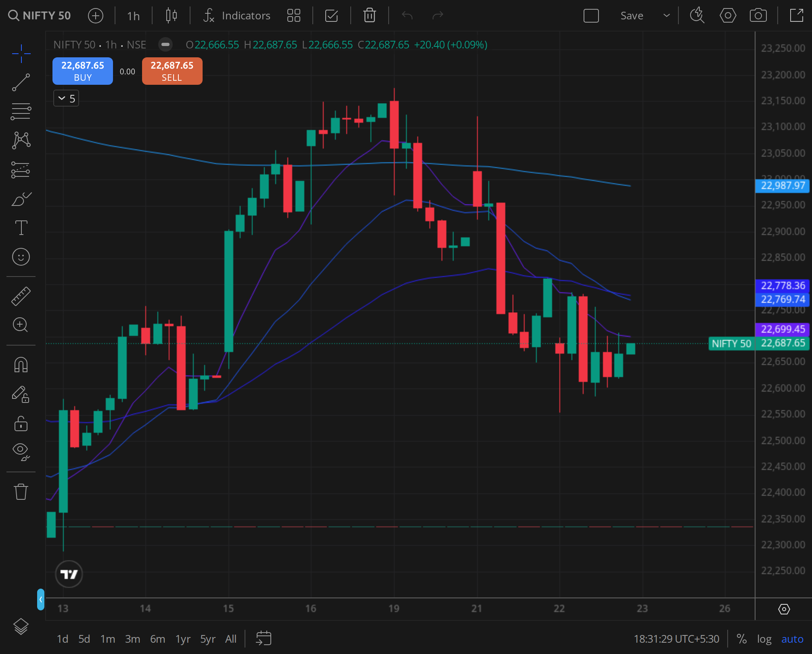This screenshot has height=654, width=812.
Task: Open the 1h interval dropdown
Action: coord(134,16)
